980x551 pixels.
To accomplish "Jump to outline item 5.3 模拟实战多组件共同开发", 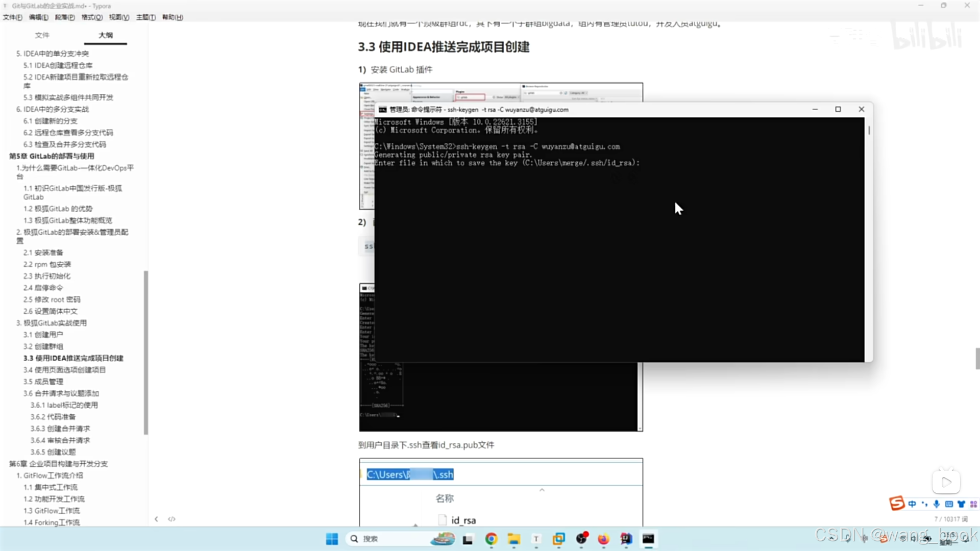I will [x=68, y=97].
